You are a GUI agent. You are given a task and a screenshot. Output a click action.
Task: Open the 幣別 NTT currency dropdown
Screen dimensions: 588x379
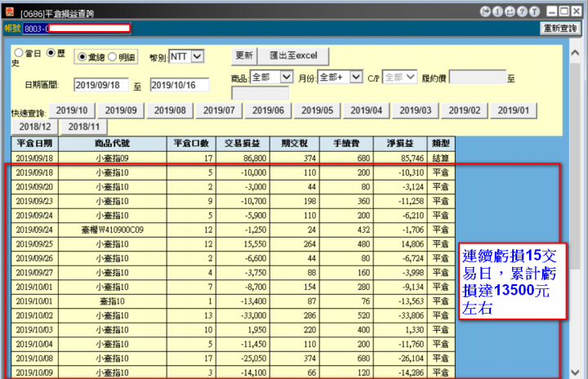186,56
